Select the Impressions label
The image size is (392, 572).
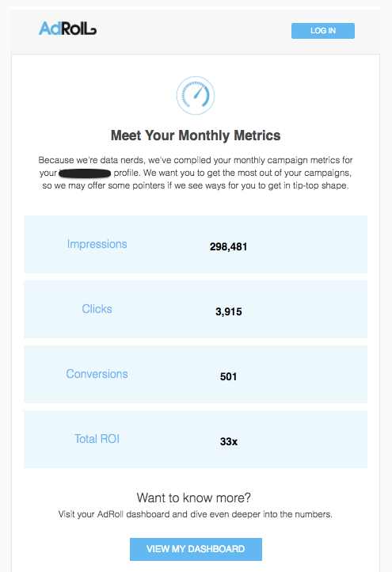(97, 244)
